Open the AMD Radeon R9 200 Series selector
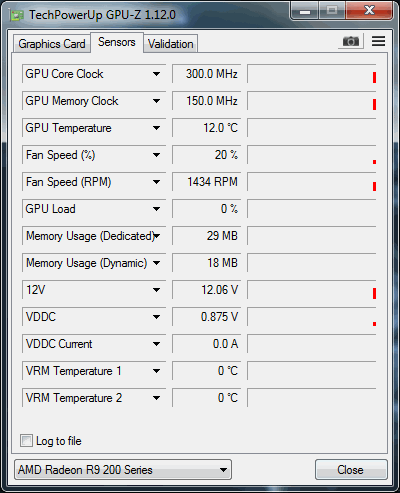 (x=123, y=470)
